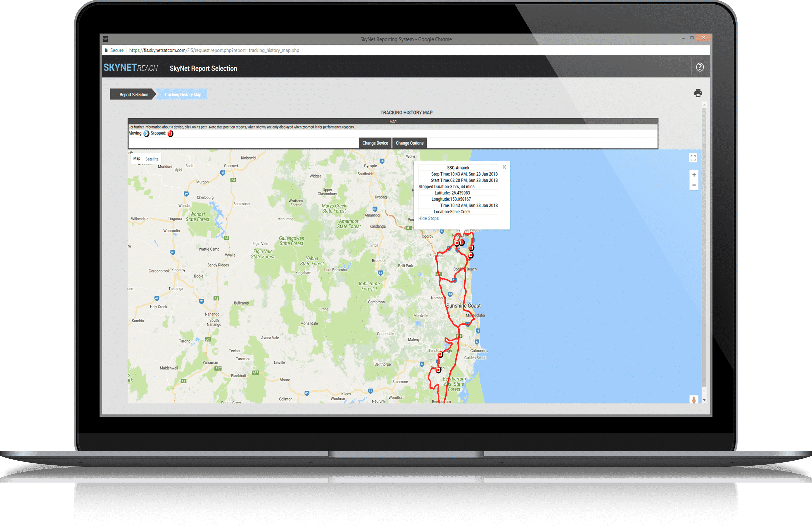The width and height of the screenshot is (812, 526).
Task: Click the Latitude -26.439983 value
Action: (460, 193)
